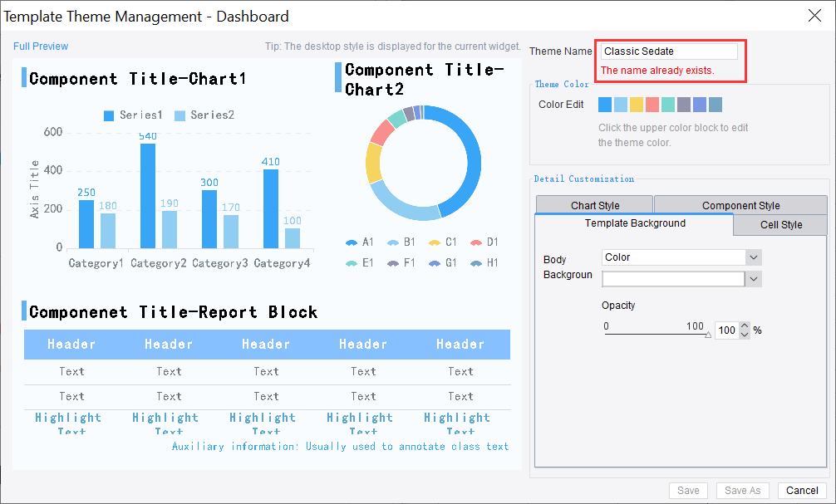Click the Cancel button
Image resolution: width=836 pixels, height=504 pixels.
tap(802, 491)
